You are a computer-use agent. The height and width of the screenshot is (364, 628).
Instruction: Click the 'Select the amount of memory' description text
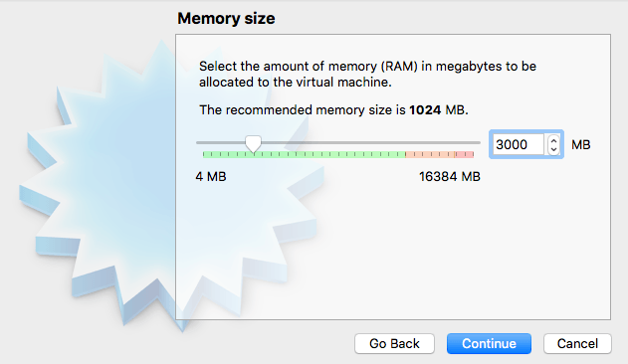click(367, 74)
